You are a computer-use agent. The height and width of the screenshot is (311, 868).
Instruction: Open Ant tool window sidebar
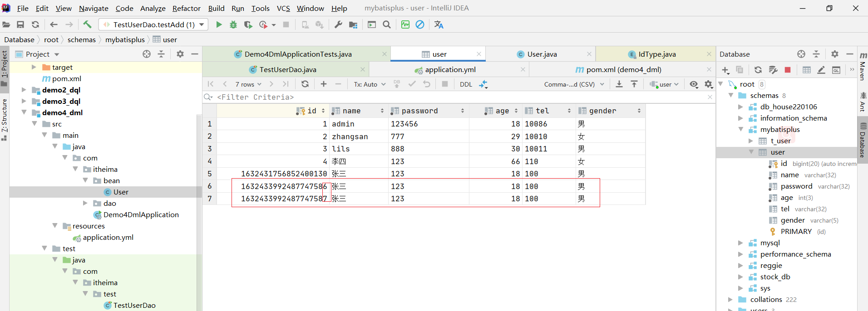pyautogui.click(x=863, y=102)
